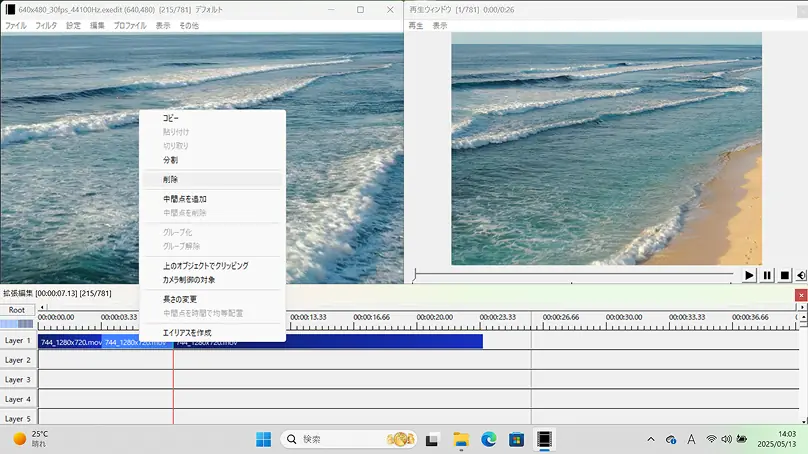Select 中間点を追加 in the context menu

[184, 199]
